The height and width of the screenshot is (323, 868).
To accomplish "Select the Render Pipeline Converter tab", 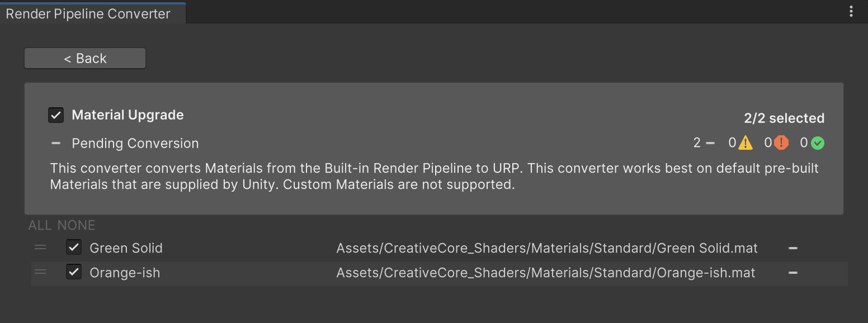I will (88, 14).
